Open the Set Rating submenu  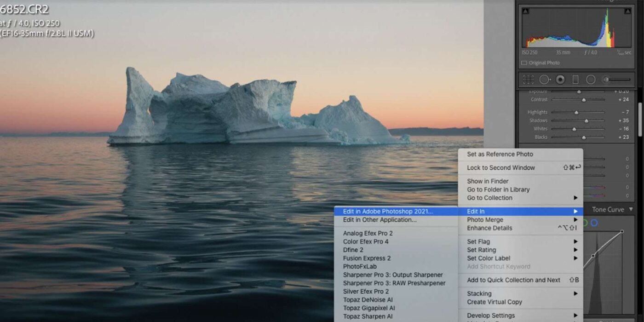(x=481, y=250)
